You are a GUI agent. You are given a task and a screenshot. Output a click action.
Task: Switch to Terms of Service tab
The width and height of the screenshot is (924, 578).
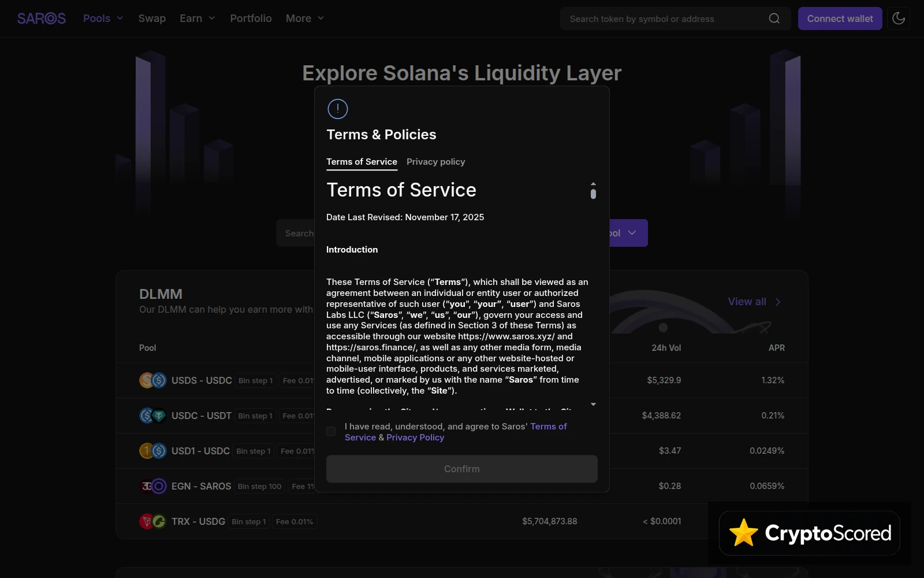(362, 162)
